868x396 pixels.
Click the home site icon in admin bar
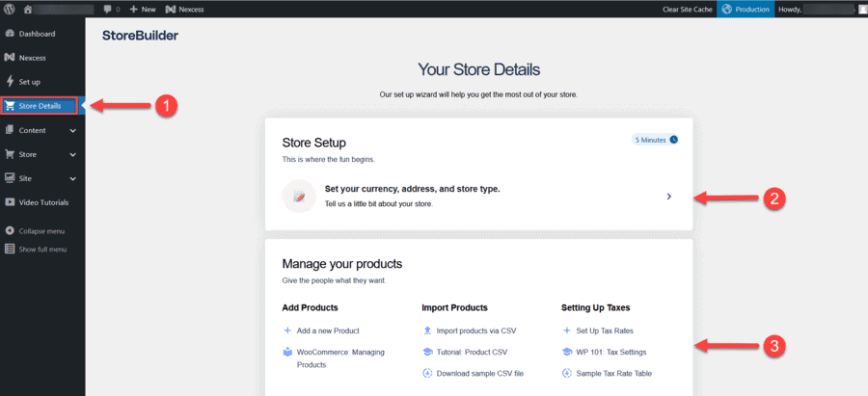click(29, 10)
